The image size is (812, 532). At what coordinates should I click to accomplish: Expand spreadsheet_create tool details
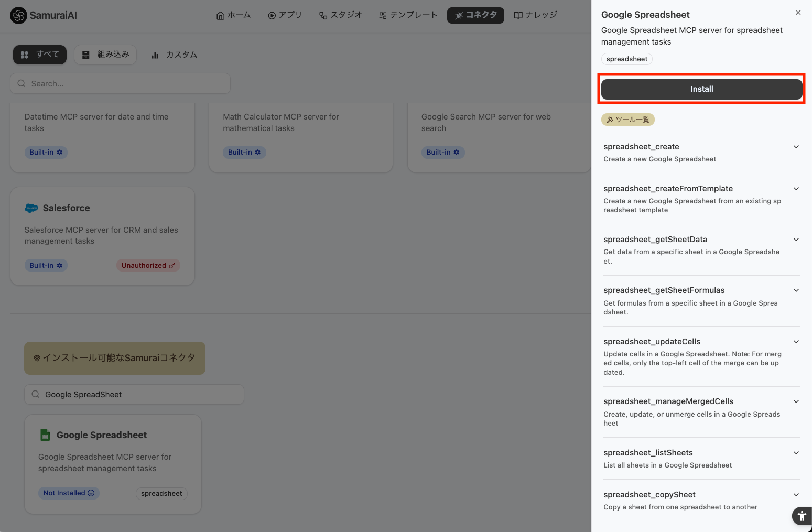(796, 147)
